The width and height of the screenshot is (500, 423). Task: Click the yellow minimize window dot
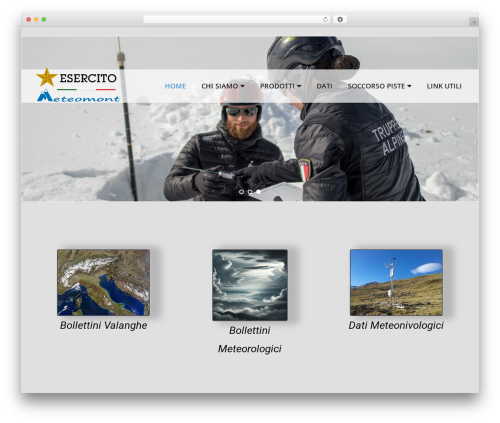tap(36, 20)
